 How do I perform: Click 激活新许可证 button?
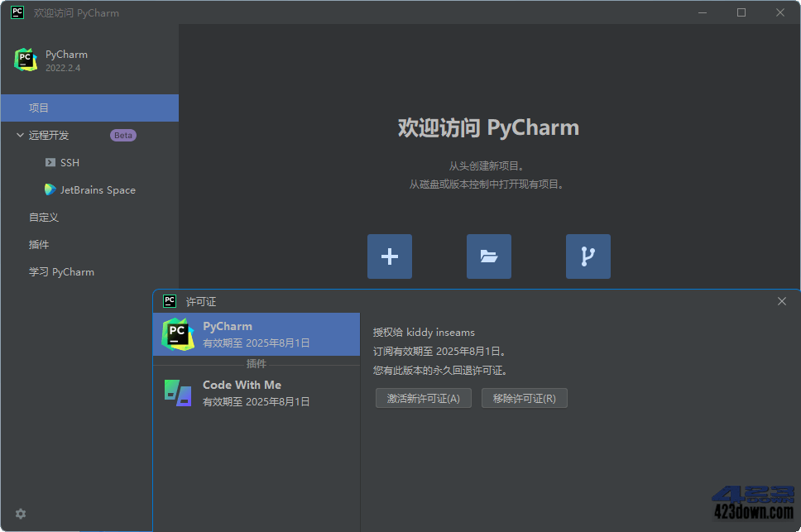tap(423, 398)
